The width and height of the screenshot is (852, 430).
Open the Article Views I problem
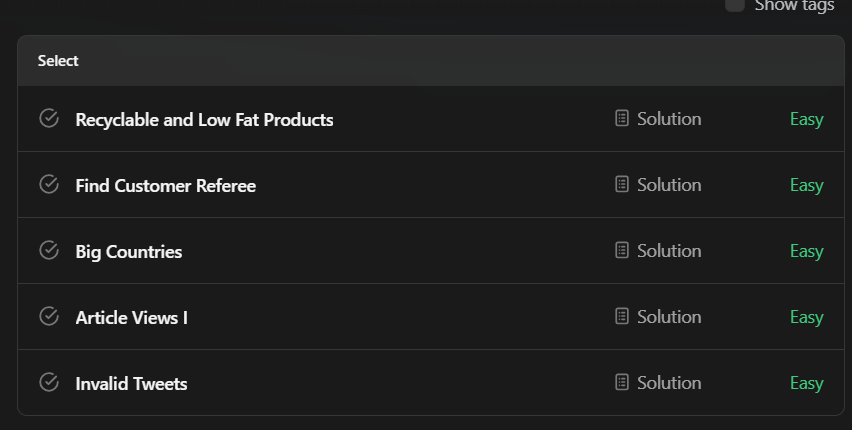point(131,317)
